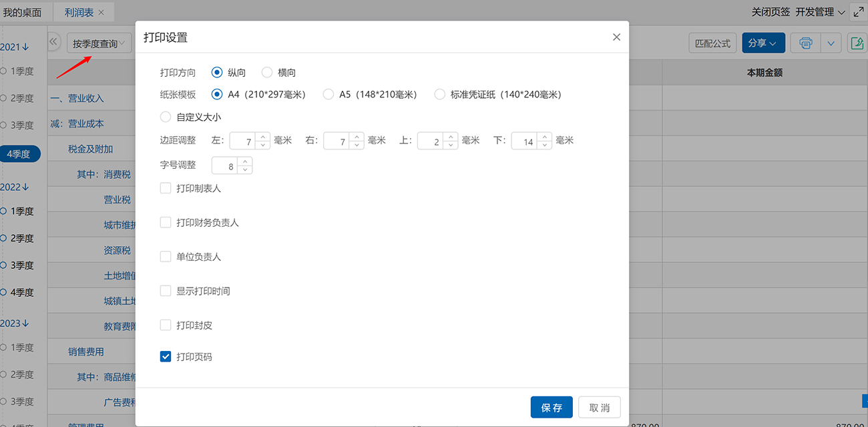
Task: Switch to the 我的桌面 tab
Action: point(22,12)
